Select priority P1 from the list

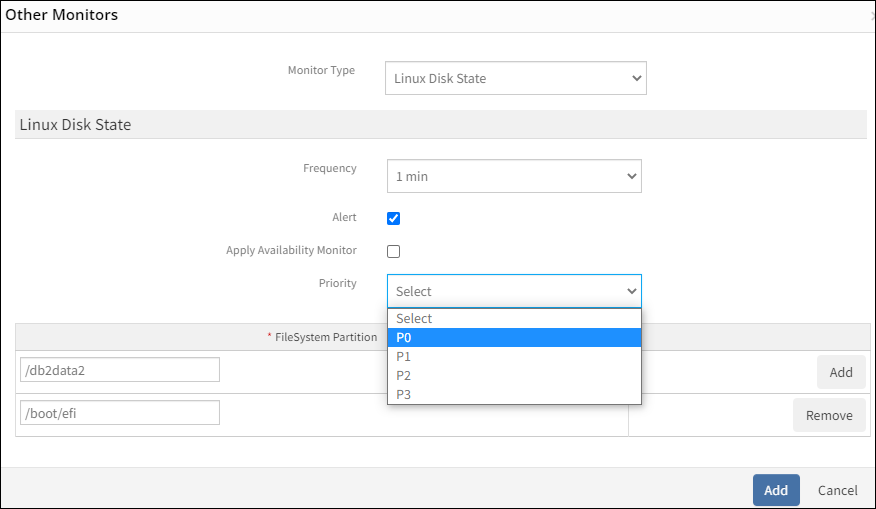click(x=514, y=356)
